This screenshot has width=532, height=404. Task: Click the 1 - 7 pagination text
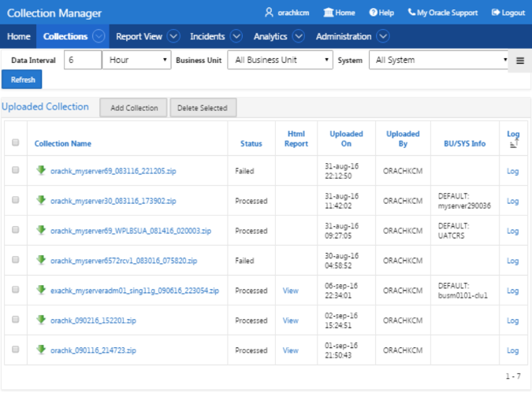[513, 376]
